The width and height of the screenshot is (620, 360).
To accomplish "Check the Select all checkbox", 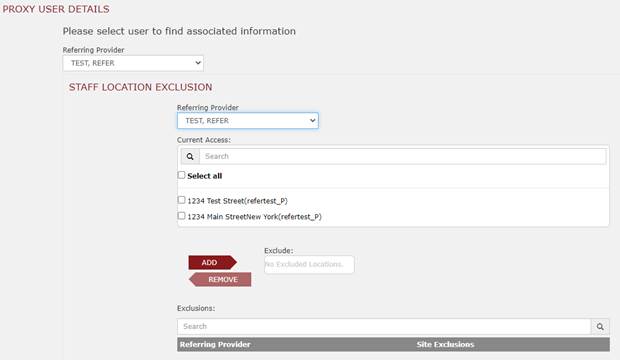I will pos(181,175).
